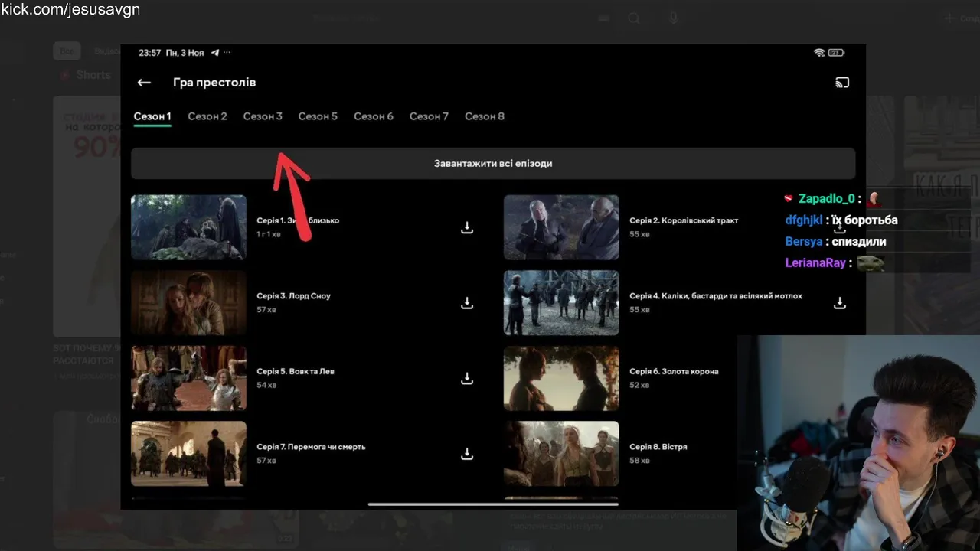Tap the Telegram notification icon in status bar

click(x=215, y=53)
